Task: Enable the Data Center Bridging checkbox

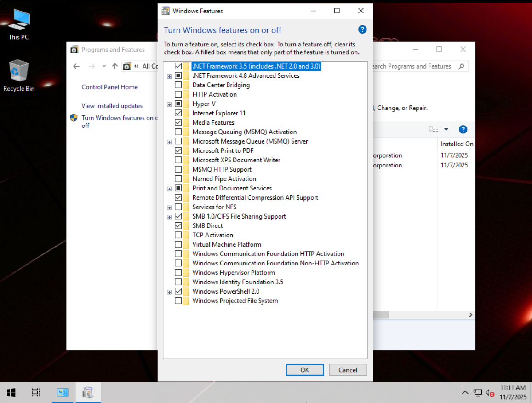Action: (178, 85)
